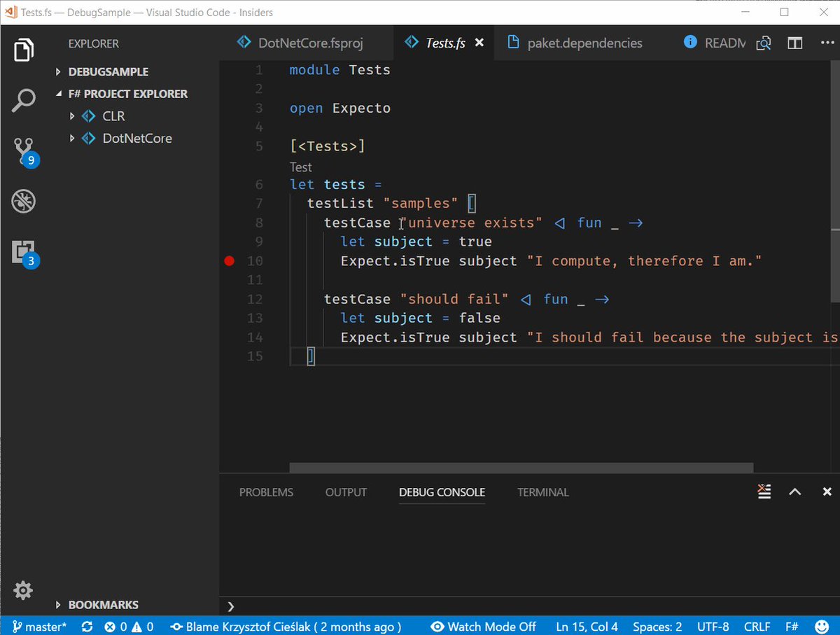840x635 pixels.
Task: Maximize the VS Code window
Action: (785, 13)
